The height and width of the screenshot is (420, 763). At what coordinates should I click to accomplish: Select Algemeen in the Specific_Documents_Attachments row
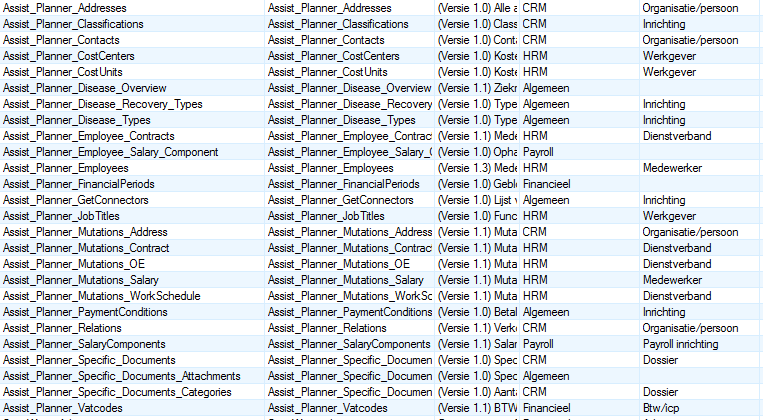coord(545,376)
